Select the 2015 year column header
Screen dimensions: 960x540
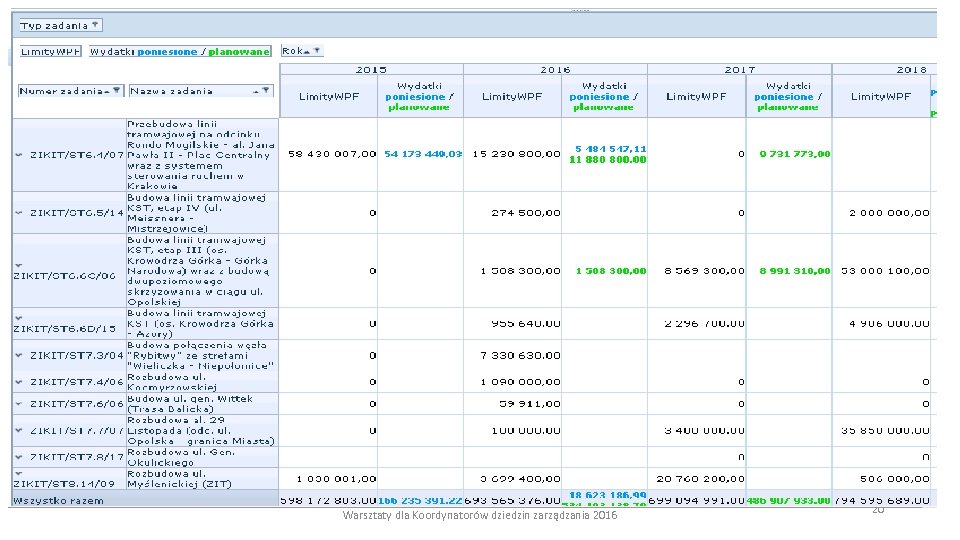click(x=372, y=69)
